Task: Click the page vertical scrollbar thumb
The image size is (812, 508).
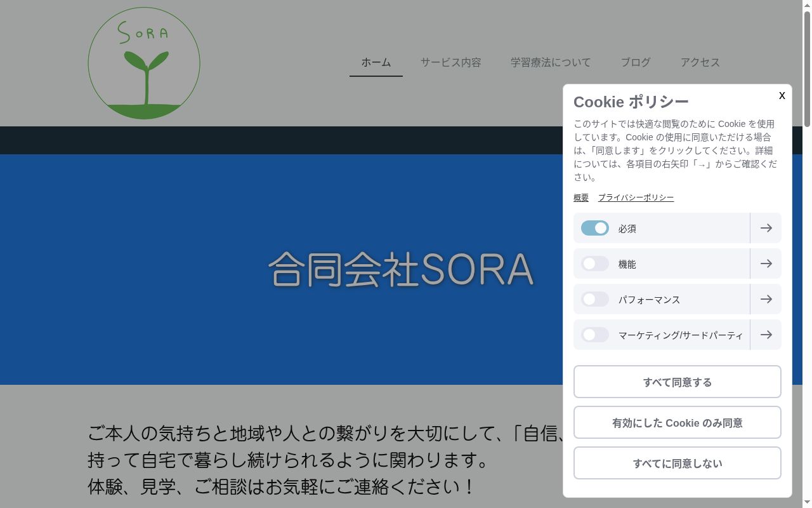Action: point(807,69)
